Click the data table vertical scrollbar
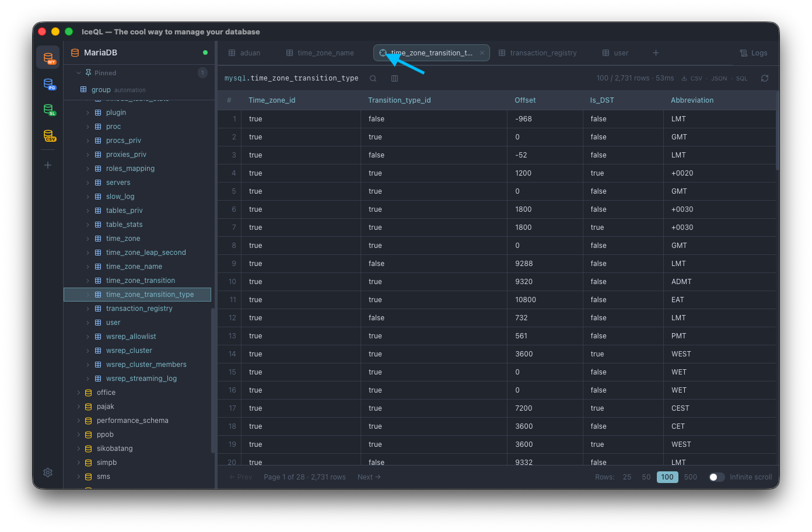 [x=778, y=130]
